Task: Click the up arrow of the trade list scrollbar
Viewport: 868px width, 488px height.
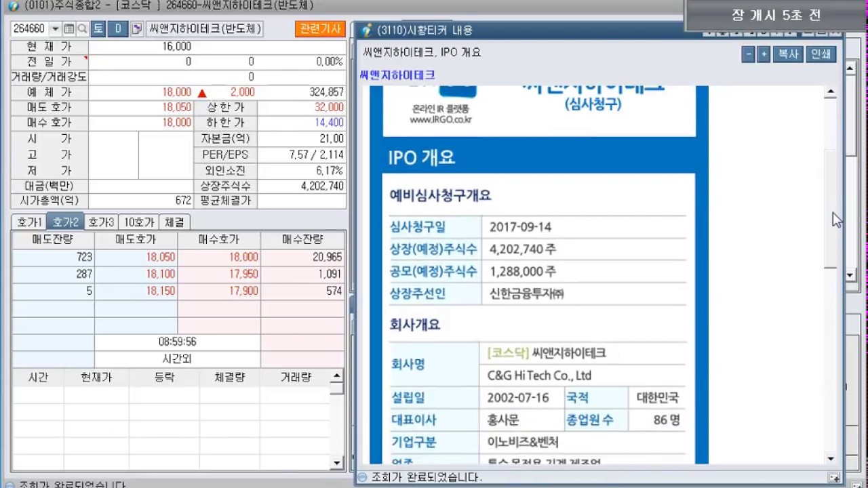Action: click(337, 376)
